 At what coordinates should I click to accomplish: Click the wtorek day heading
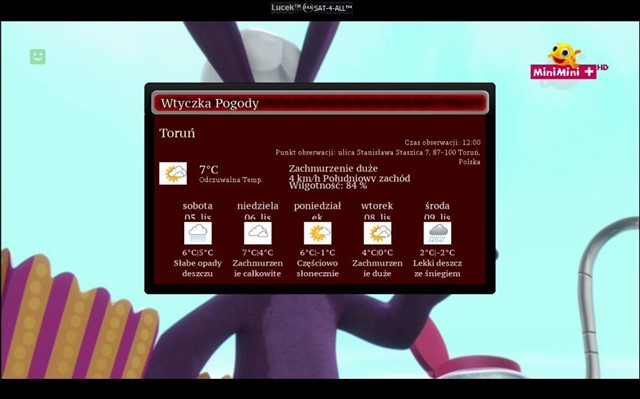pyautogui.click(x=377, y=206)
